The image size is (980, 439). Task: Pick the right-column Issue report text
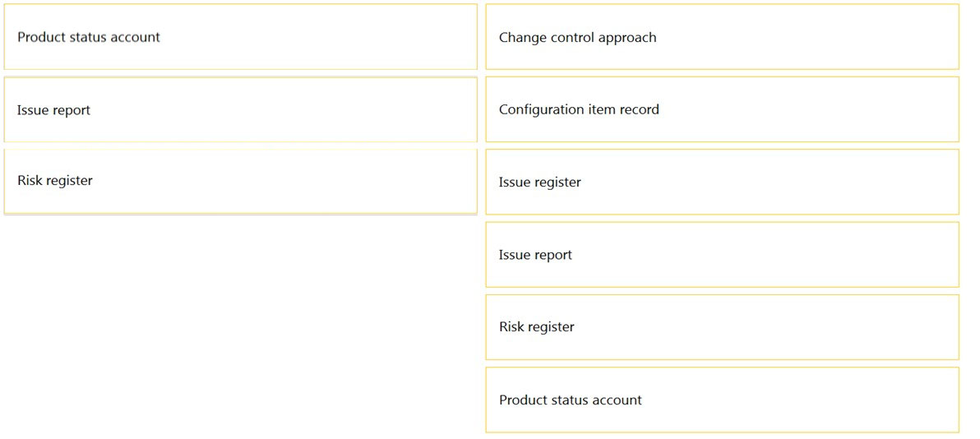(535, 255)
